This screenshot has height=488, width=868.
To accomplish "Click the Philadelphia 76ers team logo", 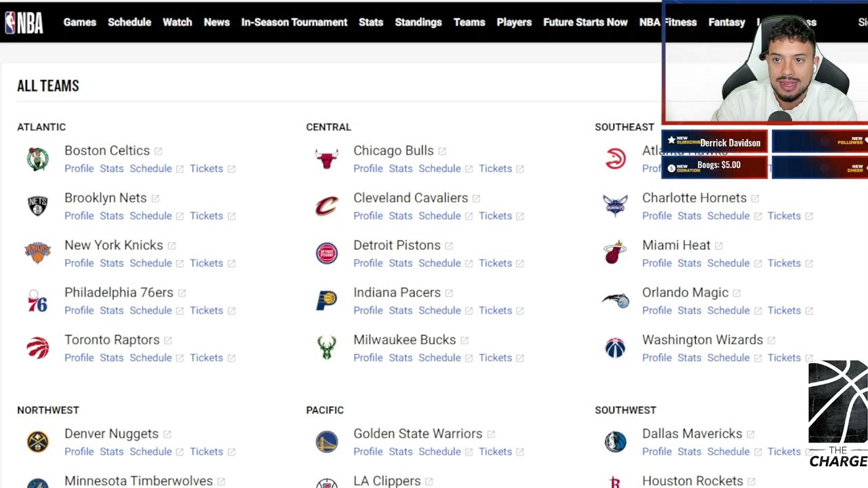I will coord(38,301).
